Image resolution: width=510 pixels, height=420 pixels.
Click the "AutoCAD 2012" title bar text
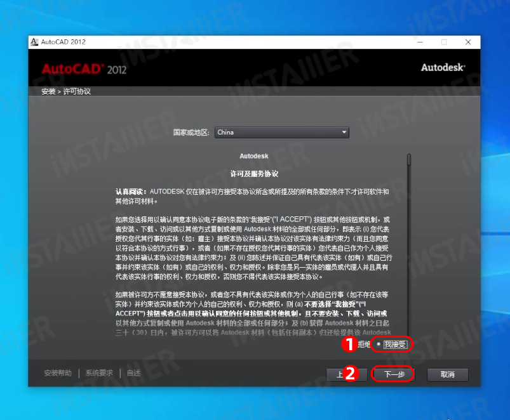[x=63, y=42]
